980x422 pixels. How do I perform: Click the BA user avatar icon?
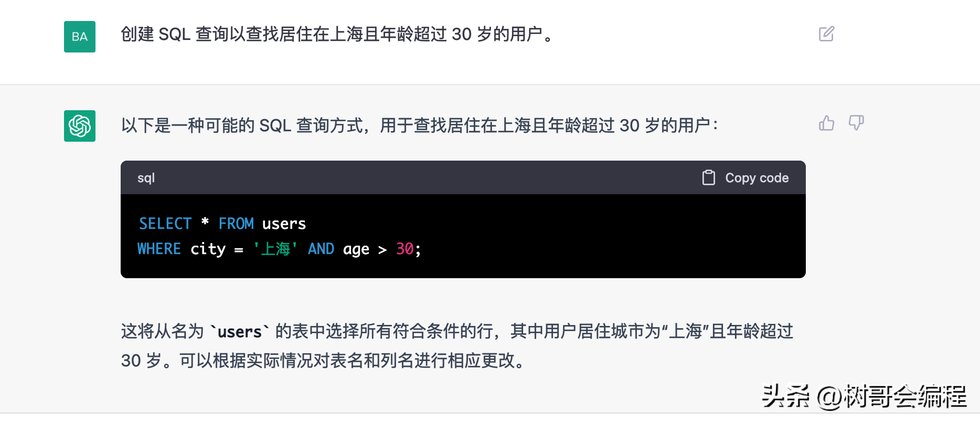(x=79, y=37)
